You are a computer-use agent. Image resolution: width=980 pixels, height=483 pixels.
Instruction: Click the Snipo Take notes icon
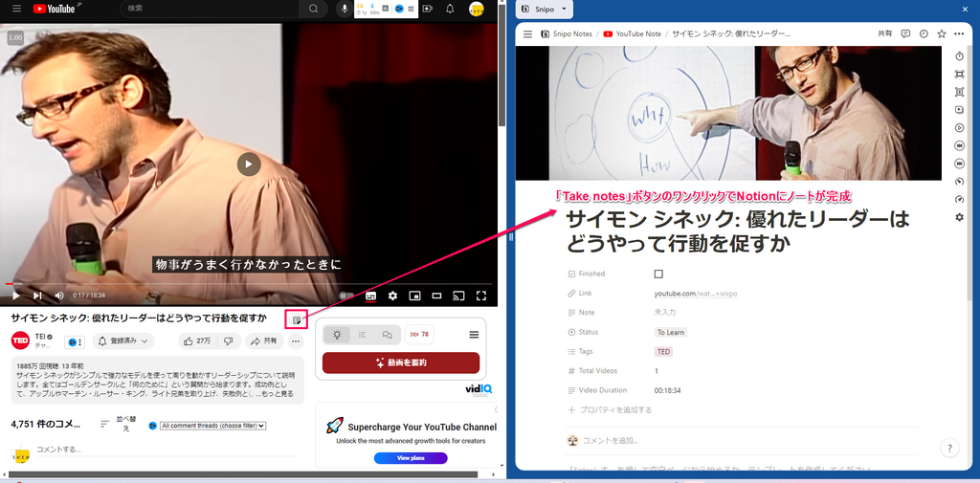point(297,320)
